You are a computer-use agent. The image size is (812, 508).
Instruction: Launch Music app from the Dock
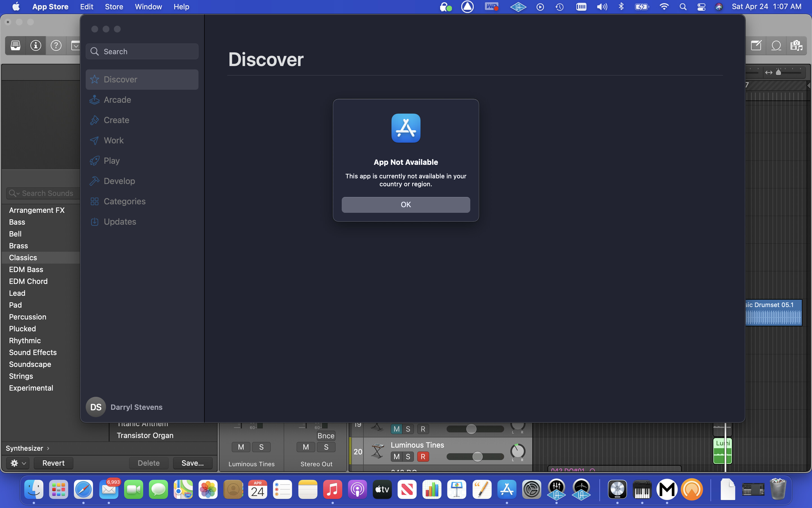click(x=332, y=490)
